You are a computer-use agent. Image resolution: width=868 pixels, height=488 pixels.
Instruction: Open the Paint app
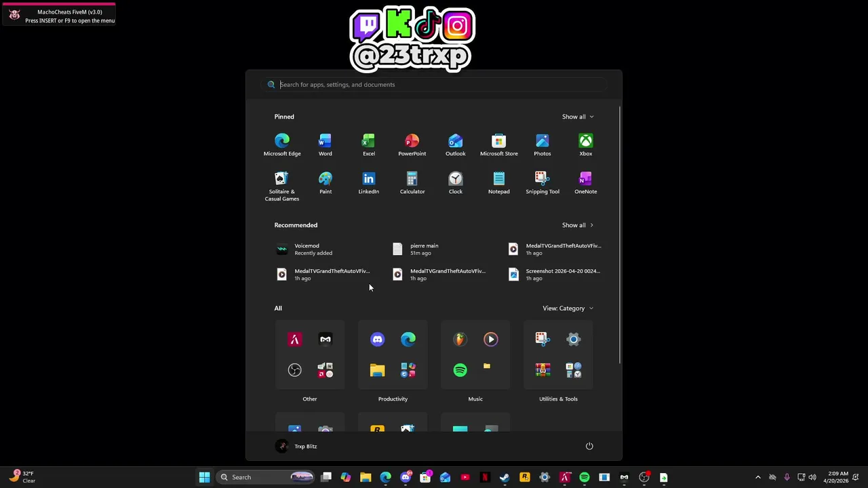325,183
